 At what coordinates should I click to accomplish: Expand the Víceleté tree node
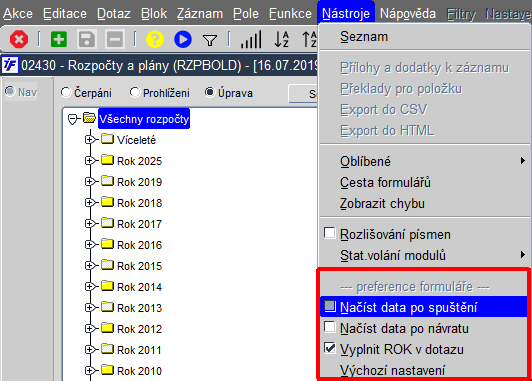(90, 139)
